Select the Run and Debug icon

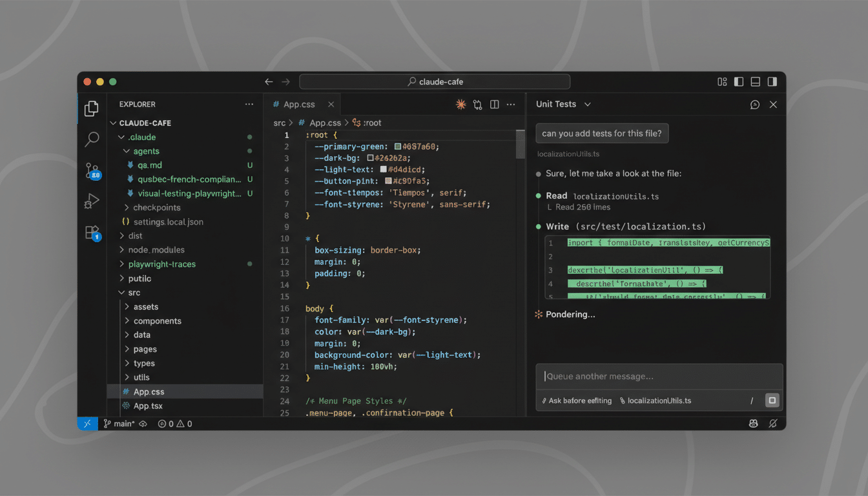tap(92, 201)
